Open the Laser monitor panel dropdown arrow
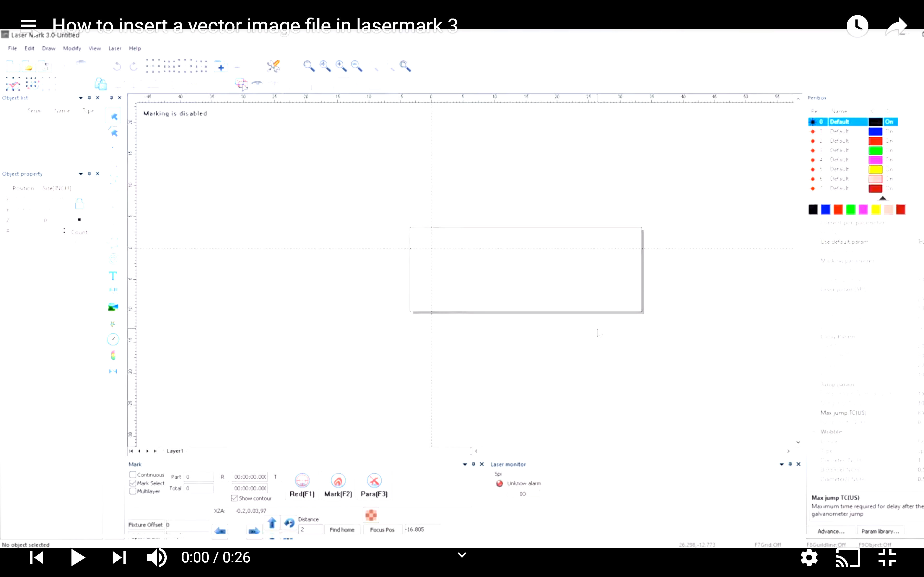This screenshot has height=577, width=924. (x=781, y=464)
